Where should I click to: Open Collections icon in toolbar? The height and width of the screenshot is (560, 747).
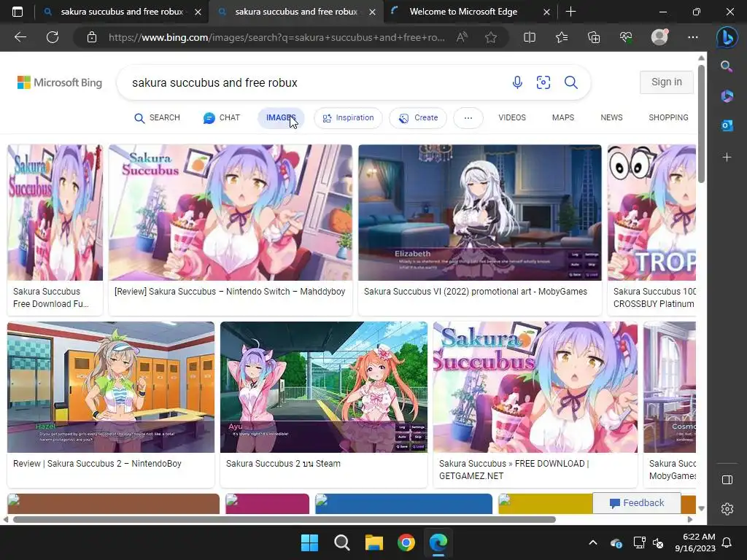tap(594, 37)
